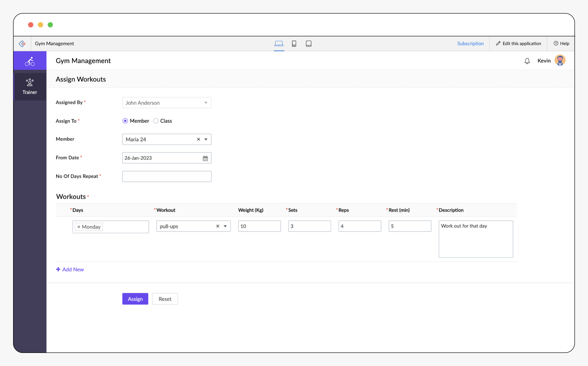This screenshot has height=366, width=588.
Task: Select the Member radio option
Action: click(125, 121)
